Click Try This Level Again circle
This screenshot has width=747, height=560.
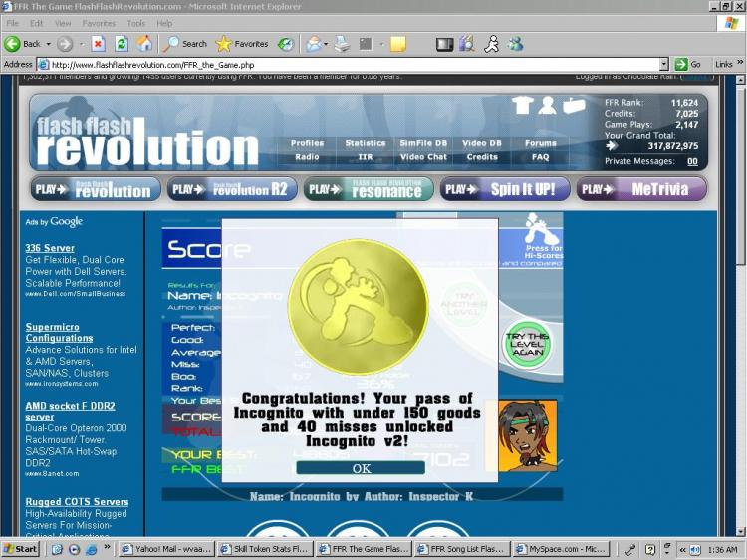pos(527,344)
